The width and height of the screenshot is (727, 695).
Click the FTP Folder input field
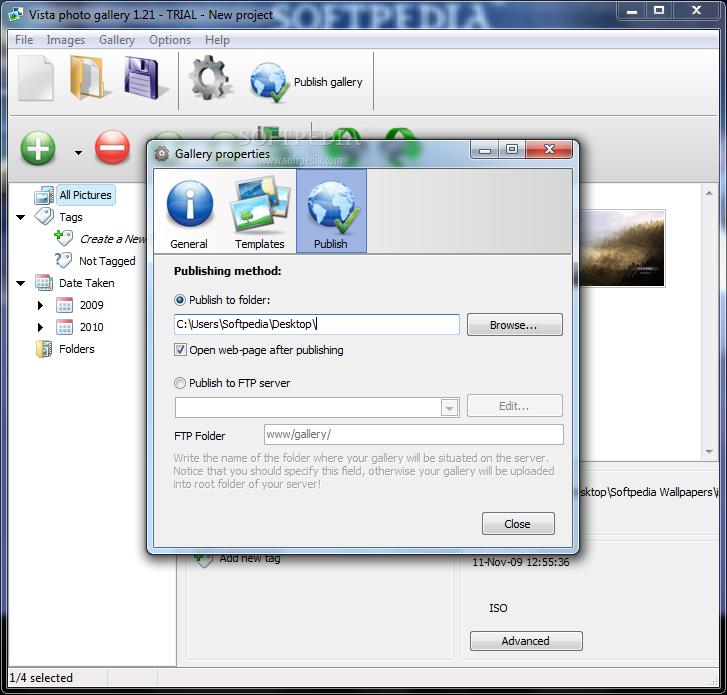[x=414, y=434]
